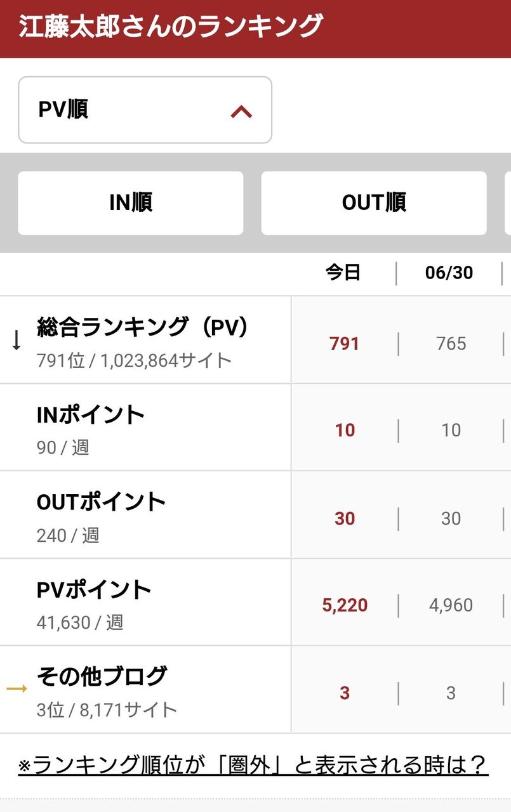Image resolution: width=511 pixels, height=812 pixels.
Task: Select the 今日 column header
Action: 343,273
